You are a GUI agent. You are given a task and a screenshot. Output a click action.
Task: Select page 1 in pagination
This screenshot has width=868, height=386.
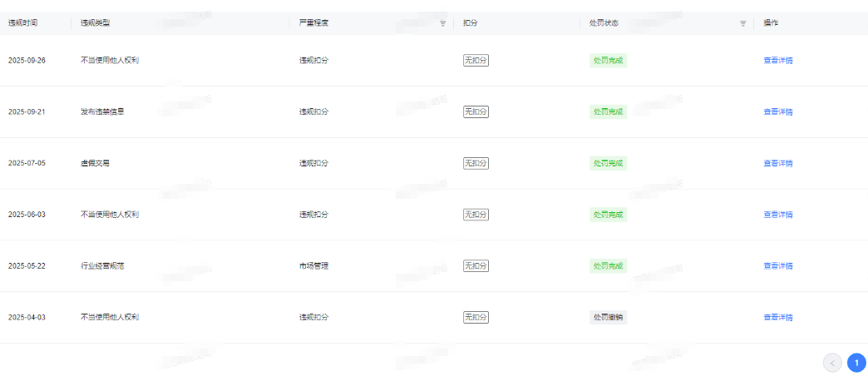pyautogui.click(x=856, y=363)
